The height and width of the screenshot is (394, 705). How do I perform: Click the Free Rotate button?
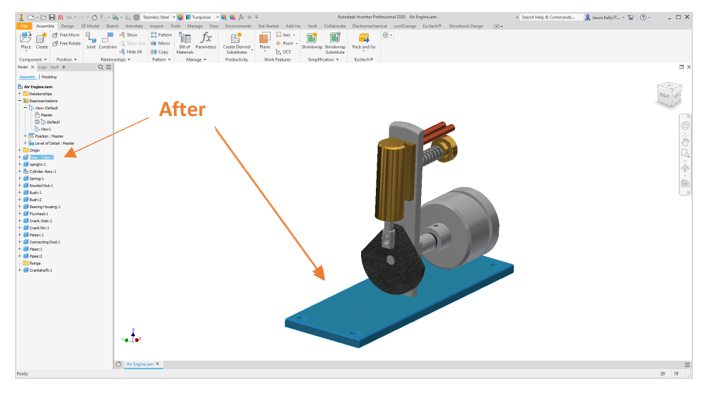[67, 44]
